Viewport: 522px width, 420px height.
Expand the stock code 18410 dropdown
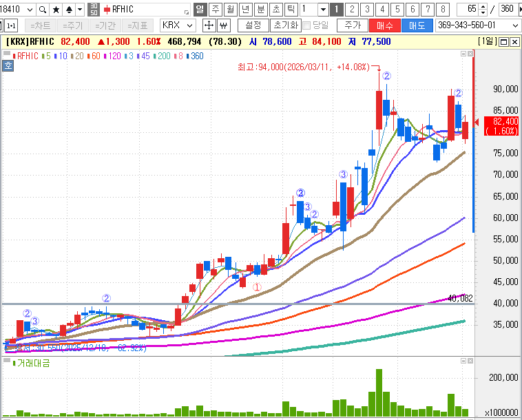pos(30,10)
